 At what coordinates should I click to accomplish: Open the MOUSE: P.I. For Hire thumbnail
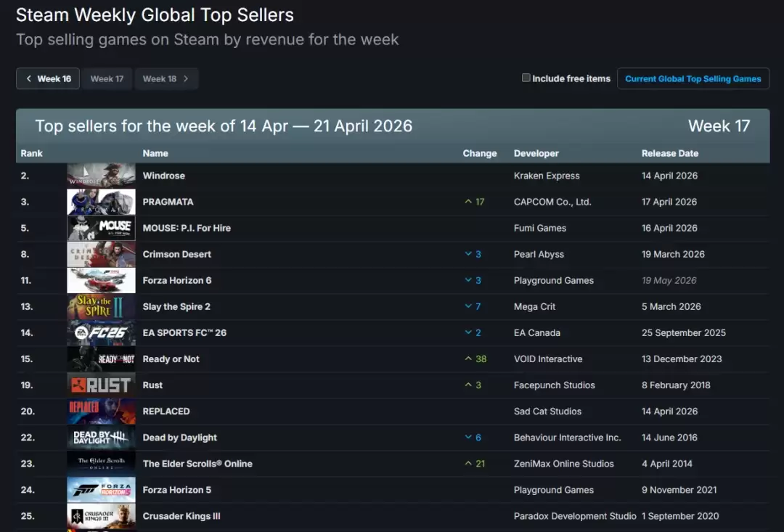(x=101, y=228)
